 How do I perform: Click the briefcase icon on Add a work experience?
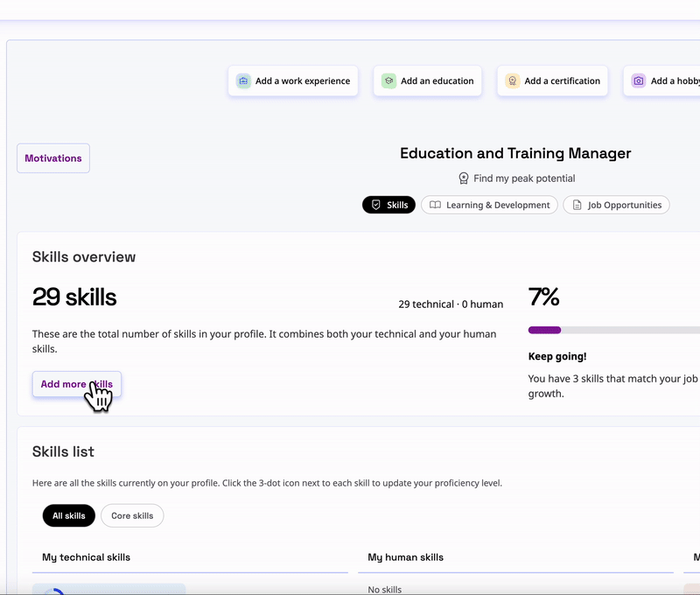point(243,81)
